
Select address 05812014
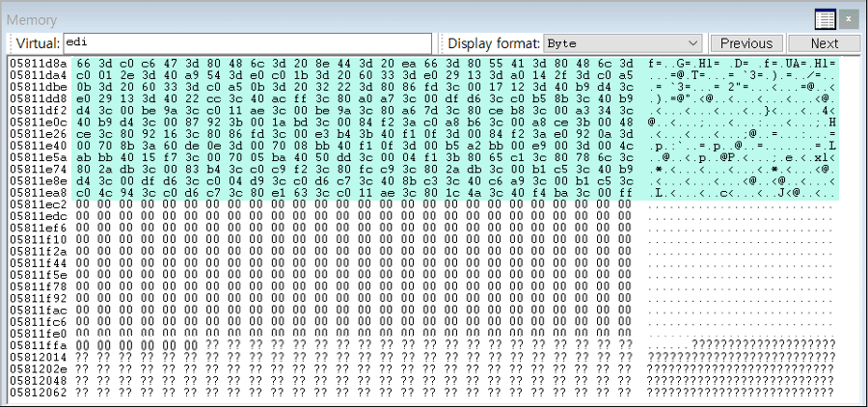[39, 358]
